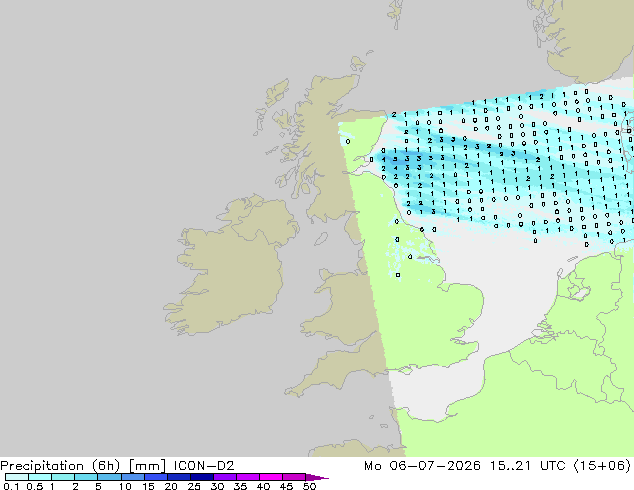Viewport: 634px width, 490px height.
Task: Click the 15–20 mm legend swatch
Action: click(x=155, y=477)
